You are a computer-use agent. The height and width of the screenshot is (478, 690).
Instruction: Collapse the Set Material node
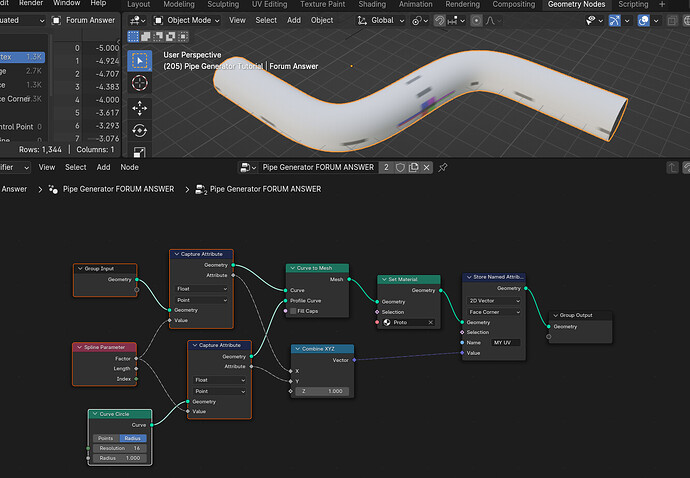coord(384,279)
